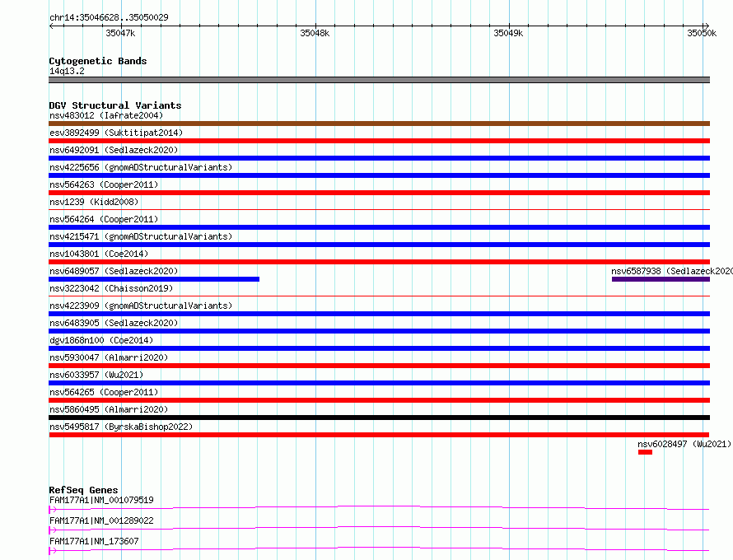Click the ruler's left end arrow
733x560 pixels.
(51, 26)
